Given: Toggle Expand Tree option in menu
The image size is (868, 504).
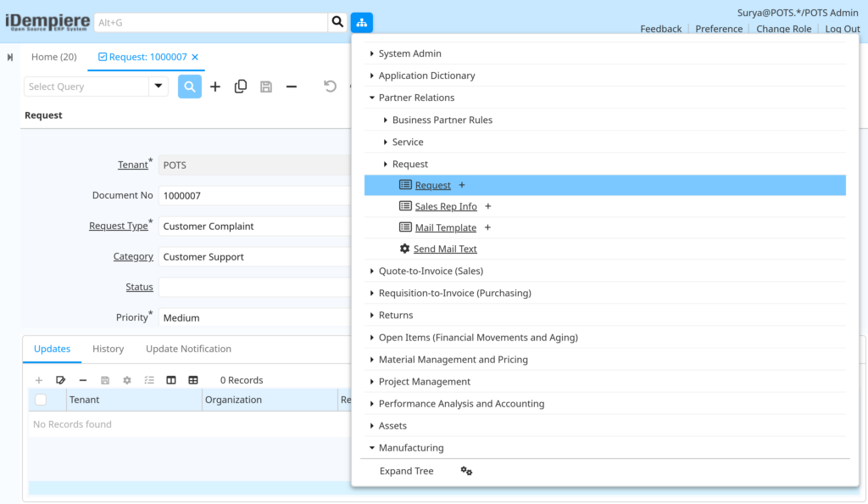Looking at the screenshot, I should (406, 471).
